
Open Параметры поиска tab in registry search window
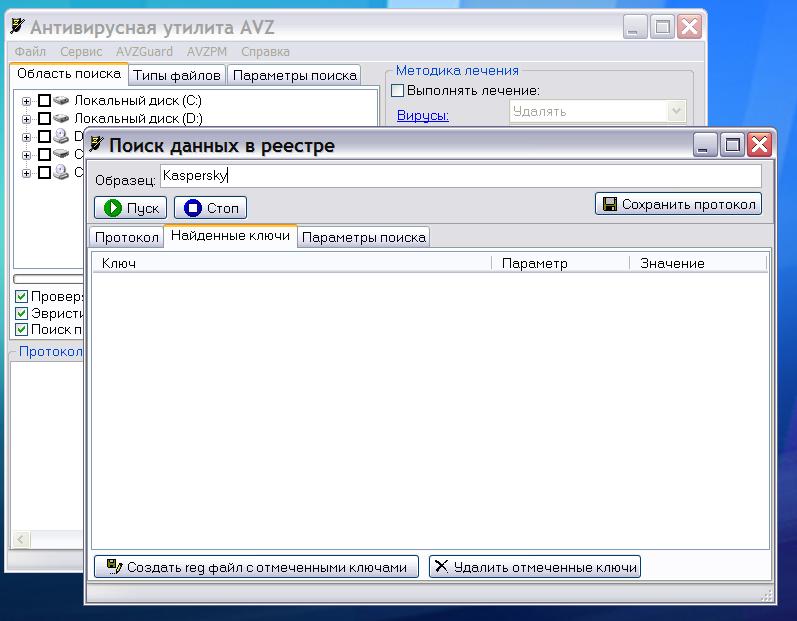click(363, 237)
